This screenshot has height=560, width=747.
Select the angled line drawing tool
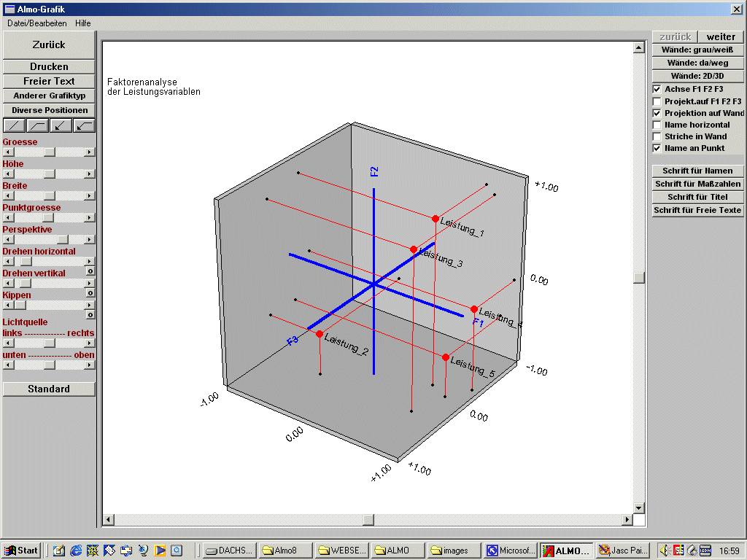tap(37, 125)
